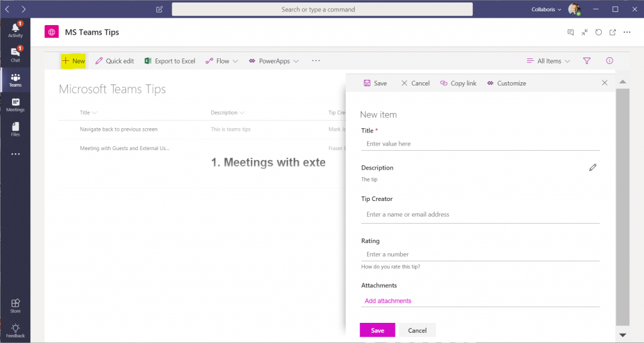Open Meetings from the sidebar
The height and width of the screenshot is (343, 644).
(x=15, y=105)
